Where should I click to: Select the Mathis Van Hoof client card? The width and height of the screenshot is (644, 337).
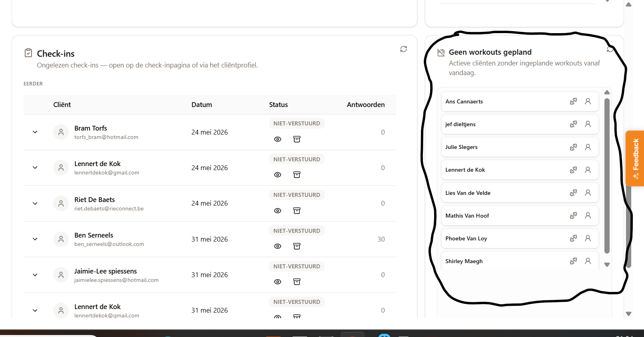(520, 216)
